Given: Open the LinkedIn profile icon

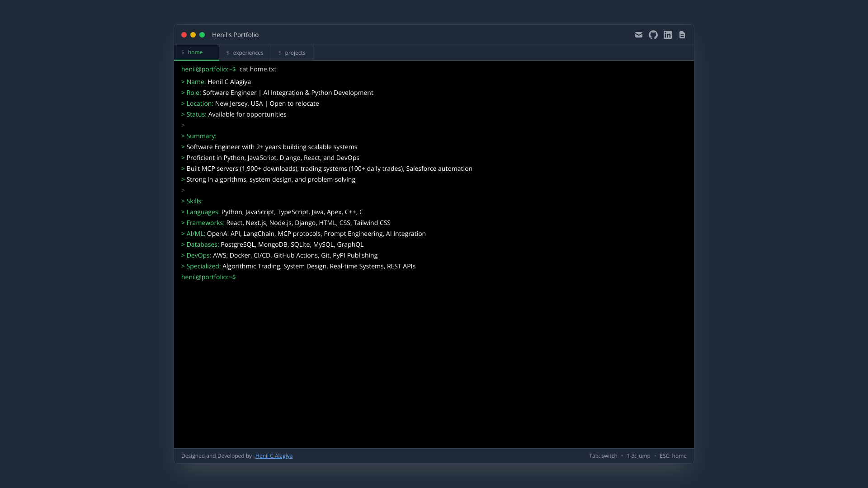Looking at the screenshot, I should coord(668,35).
